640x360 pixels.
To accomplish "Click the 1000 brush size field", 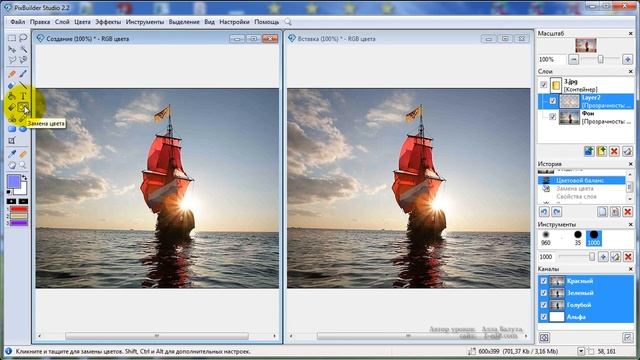I will point(547,257).
